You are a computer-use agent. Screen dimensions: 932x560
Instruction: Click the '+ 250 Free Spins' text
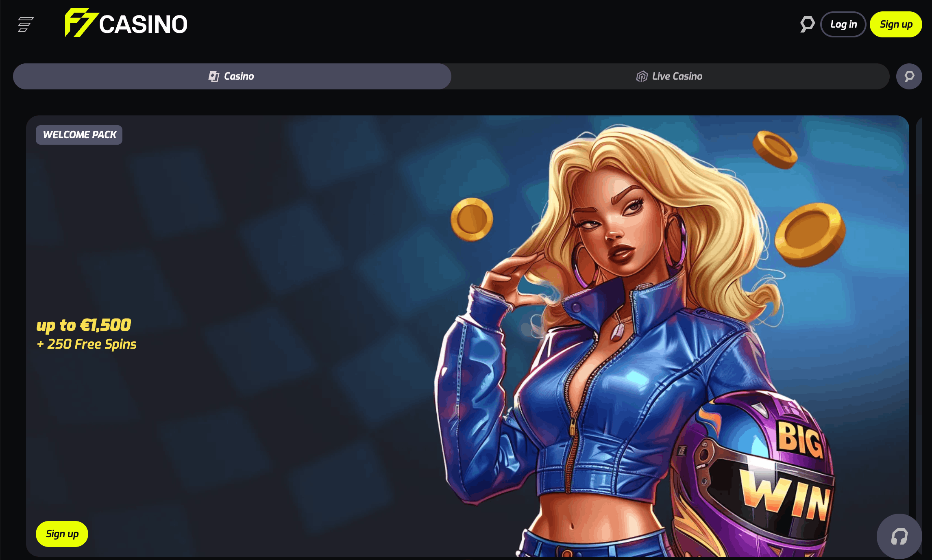point(87,344)
